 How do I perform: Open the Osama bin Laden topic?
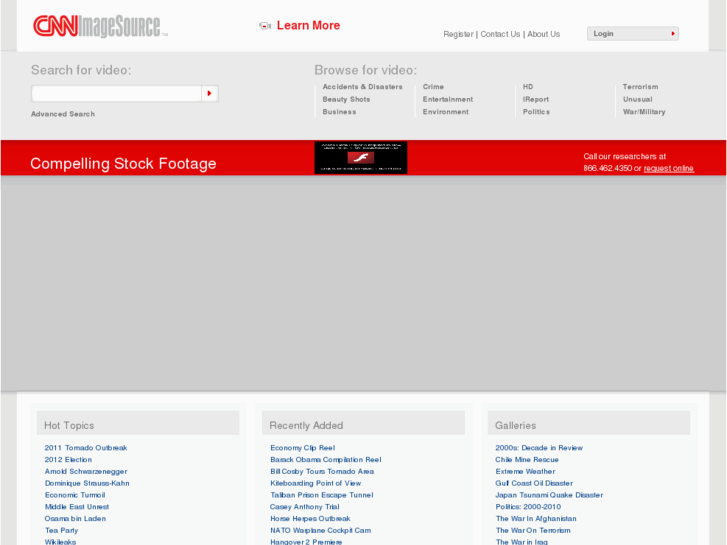pos(75,519)
